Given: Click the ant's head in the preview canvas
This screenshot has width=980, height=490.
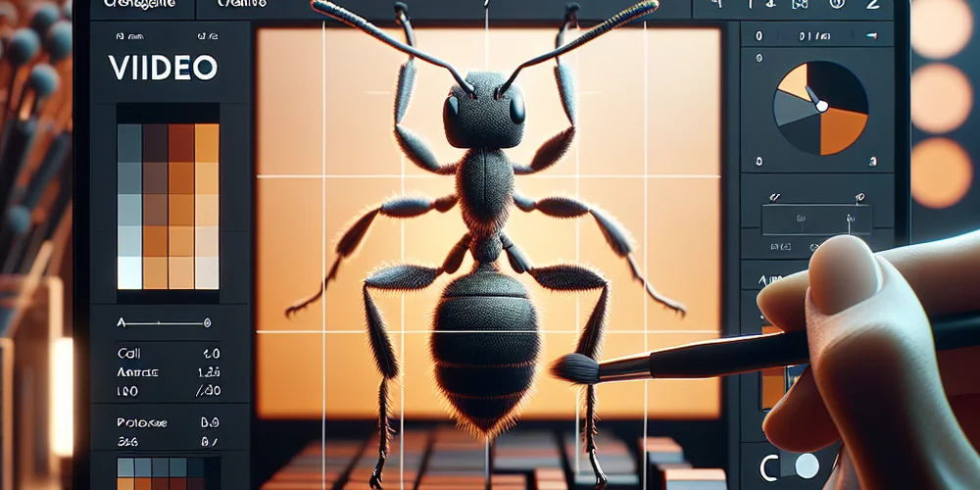Looking at the screenshot, I should tap(485, 110).
